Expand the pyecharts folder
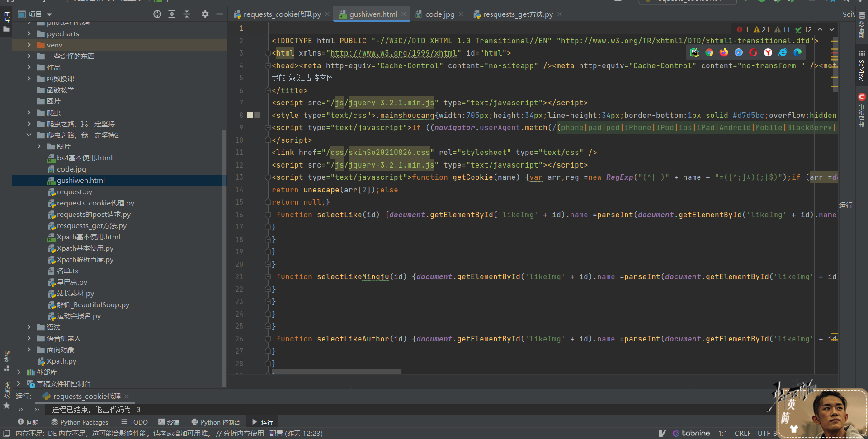 (x=29, y=33)
